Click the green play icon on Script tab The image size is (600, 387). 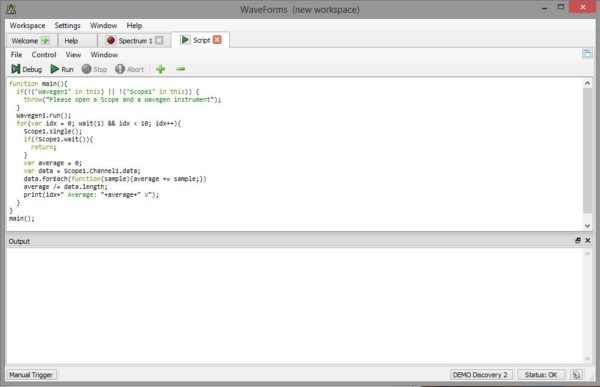pos(185,40)
